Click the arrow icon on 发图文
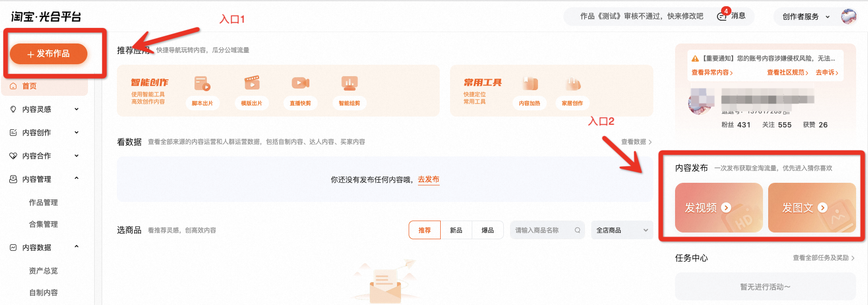 click(x=822, y=208)
